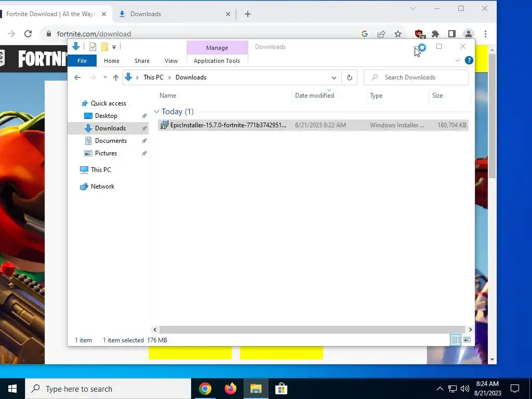Close the Fortnite Download tab
This screenshot has height=399, width=532.
(x=104, y=14)
